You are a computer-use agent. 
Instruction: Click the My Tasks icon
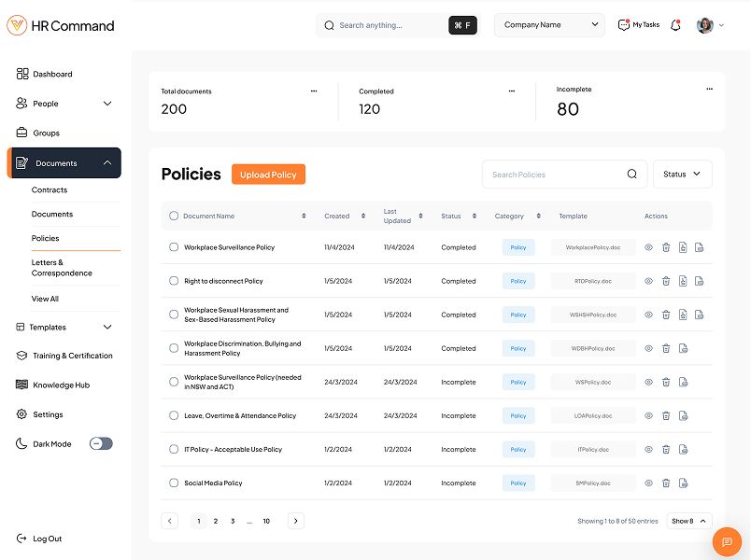(x=624, y=25)
